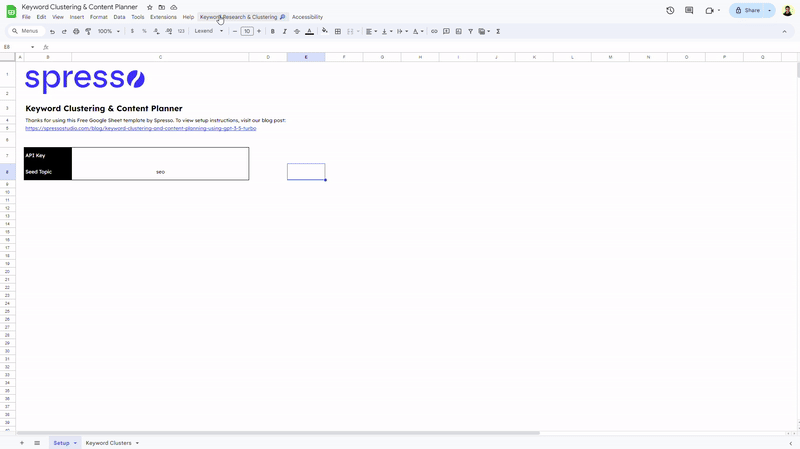Screen dimensions: 800x449
Task: Toggle bold formatting
Action: click(x=272, y=32)
